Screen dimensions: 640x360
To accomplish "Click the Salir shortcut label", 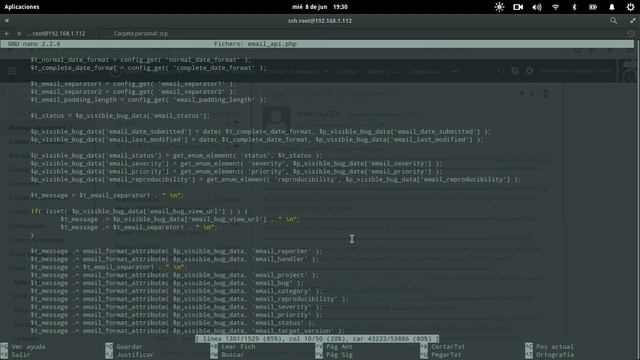I will pyautogui.click(x=21, y=355).
